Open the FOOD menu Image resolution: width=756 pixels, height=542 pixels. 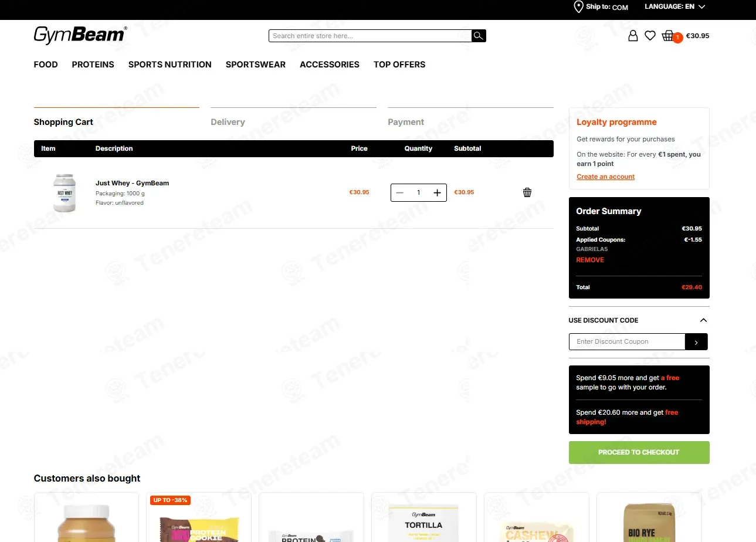coord(46,65)
